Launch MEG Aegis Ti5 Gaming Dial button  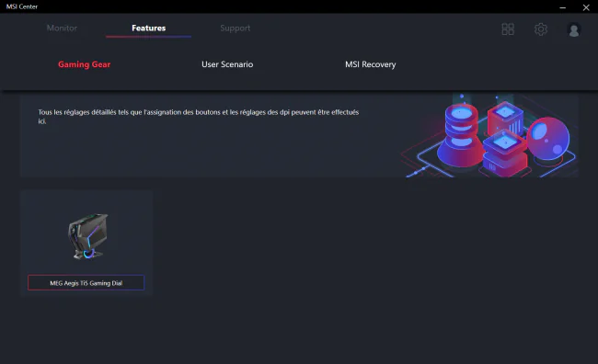86,283
